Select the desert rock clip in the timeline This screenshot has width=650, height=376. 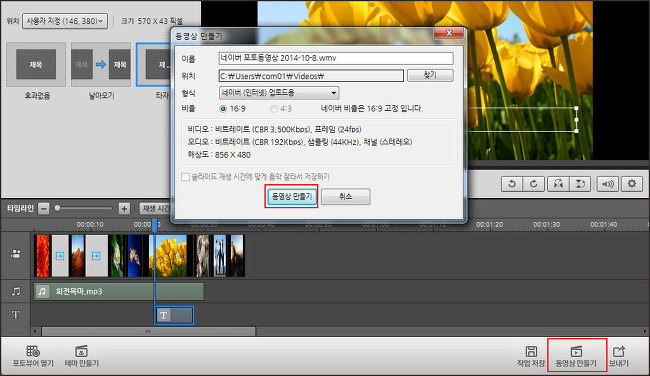tap(78, 256)
